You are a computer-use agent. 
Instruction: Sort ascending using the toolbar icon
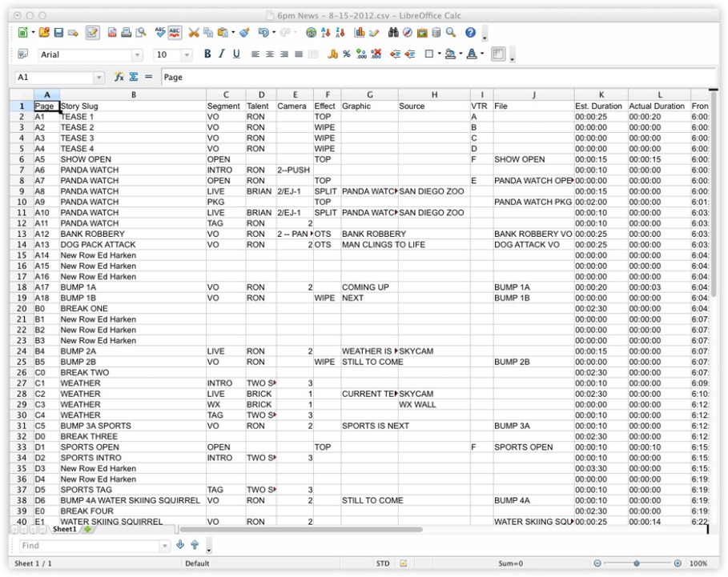(326, 33)
